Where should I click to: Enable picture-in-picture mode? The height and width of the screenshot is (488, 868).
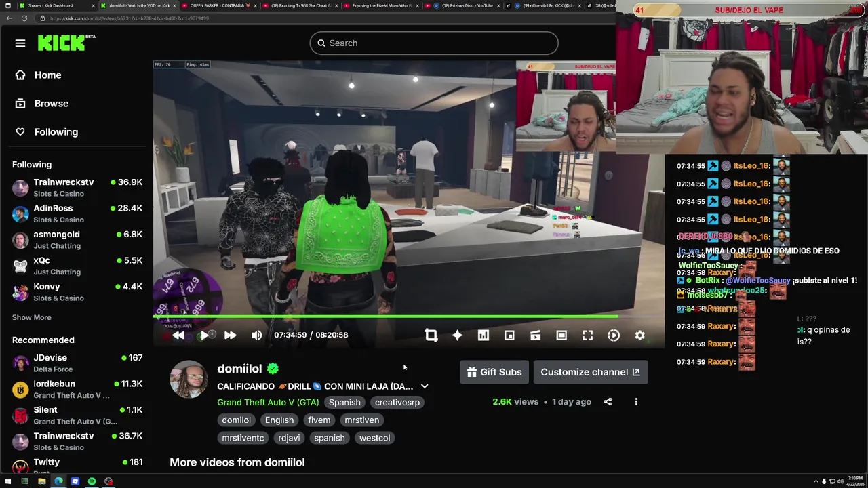[x=509, y=335]
